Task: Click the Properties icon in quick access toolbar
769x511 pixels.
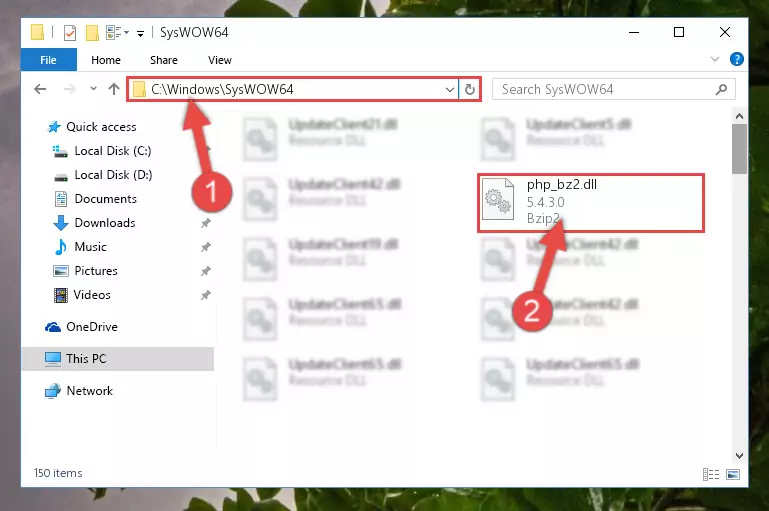Action: coord(70,33)
